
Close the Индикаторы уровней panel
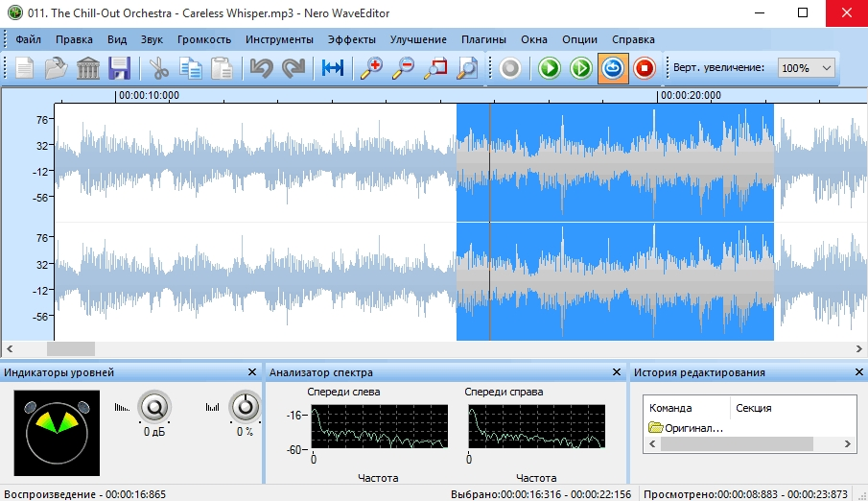coord(252,372)
